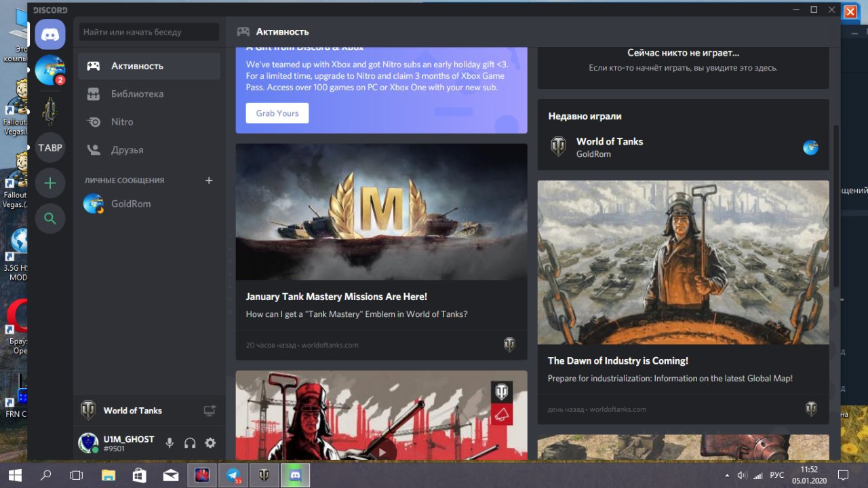Screen dimensions: 868x488
Task: Click World of Tanks logo on Dawn of Industry card
Action: (x=811, y=409)
